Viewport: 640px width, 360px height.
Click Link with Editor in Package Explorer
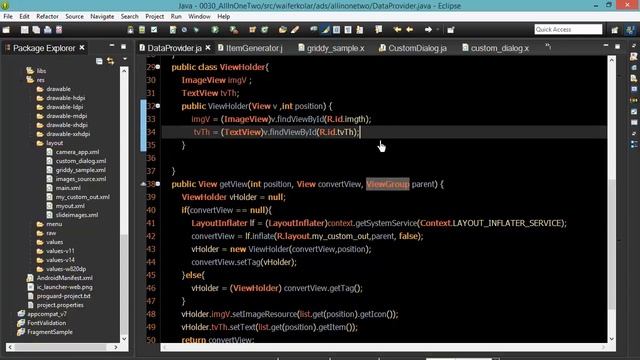[x=111, y=61]
